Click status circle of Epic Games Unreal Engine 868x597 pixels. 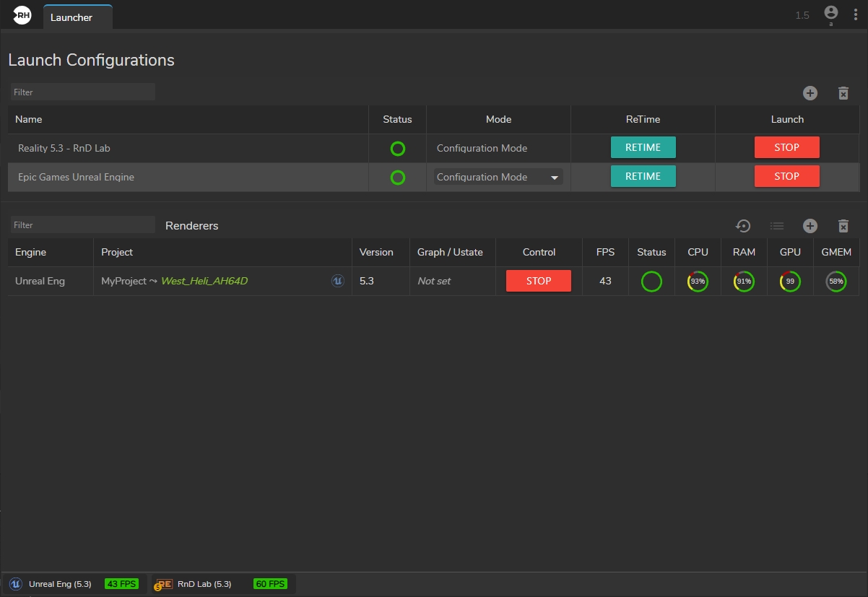(397, 178)
